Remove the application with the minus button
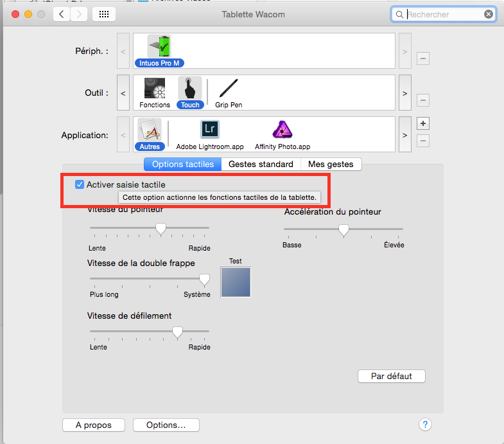 pyautogui.click(x=423, y=141)
